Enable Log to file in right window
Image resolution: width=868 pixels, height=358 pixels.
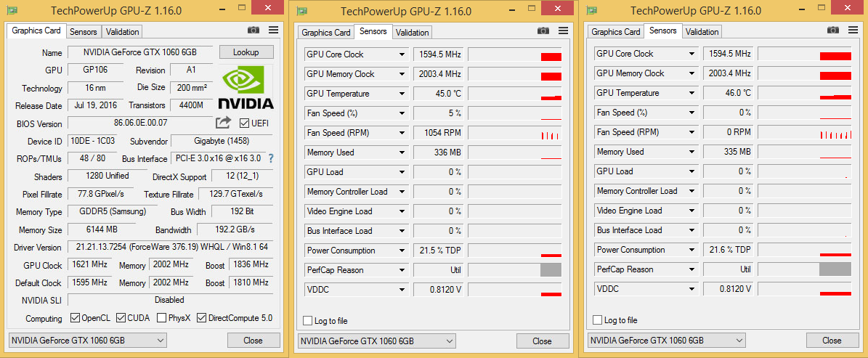(597, 320)
